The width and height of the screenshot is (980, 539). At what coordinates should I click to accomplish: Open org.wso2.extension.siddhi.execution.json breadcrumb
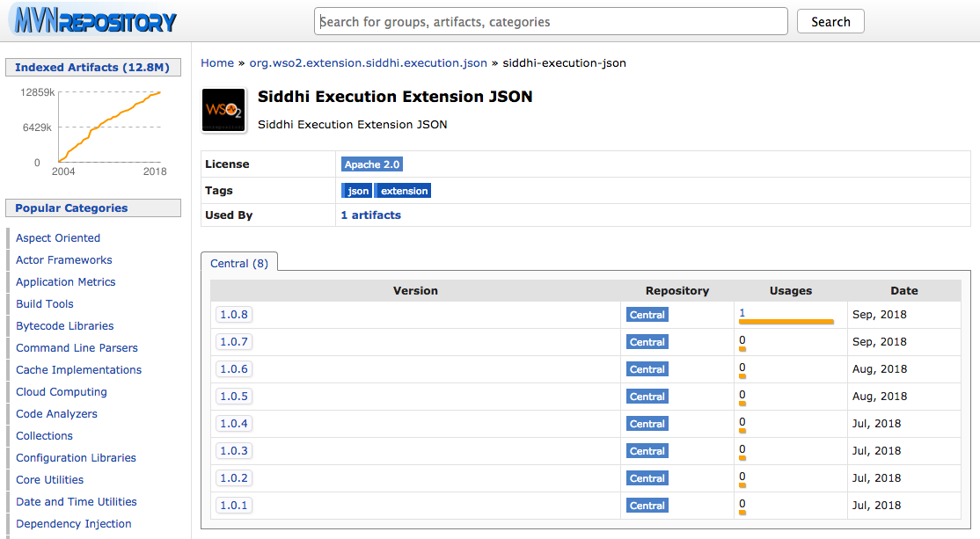click(368, 63)
